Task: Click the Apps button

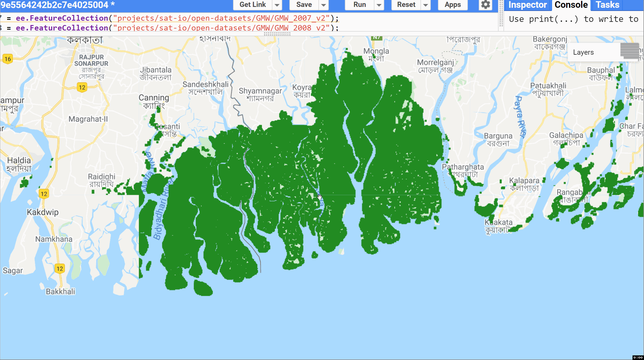Action: 453,5
